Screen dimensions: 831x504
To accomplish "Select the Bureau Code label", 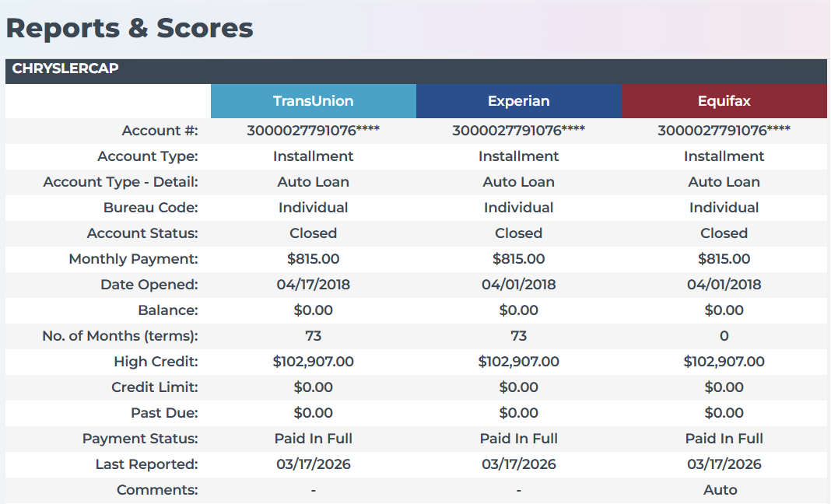I will coord(151,208).
